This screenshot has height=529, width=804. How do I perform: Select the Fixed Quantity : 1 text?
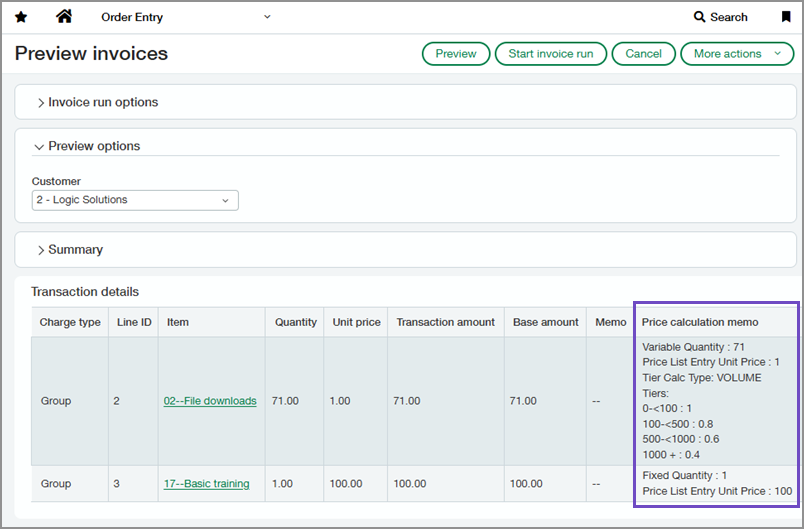685,475
